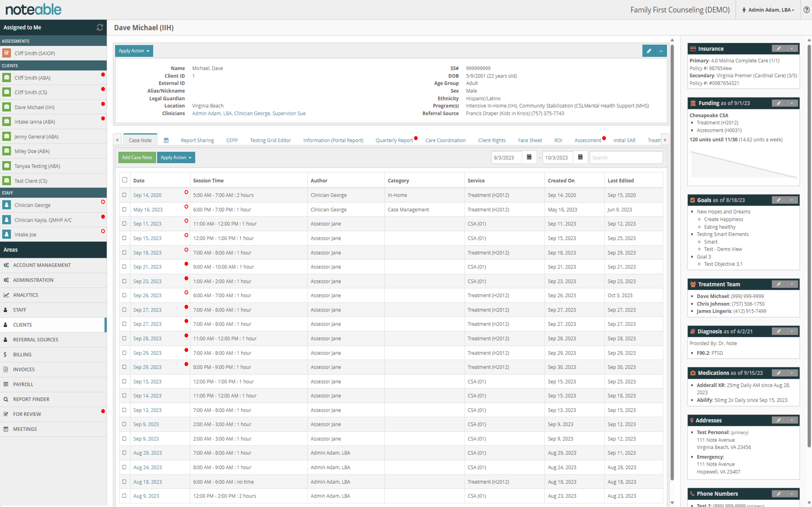Image resolution: width=812 pixels, height=507 pixels.
Task: Edit the Insurance panel with pencil icon
Action: pyautogui.click(x=779, y=48)
